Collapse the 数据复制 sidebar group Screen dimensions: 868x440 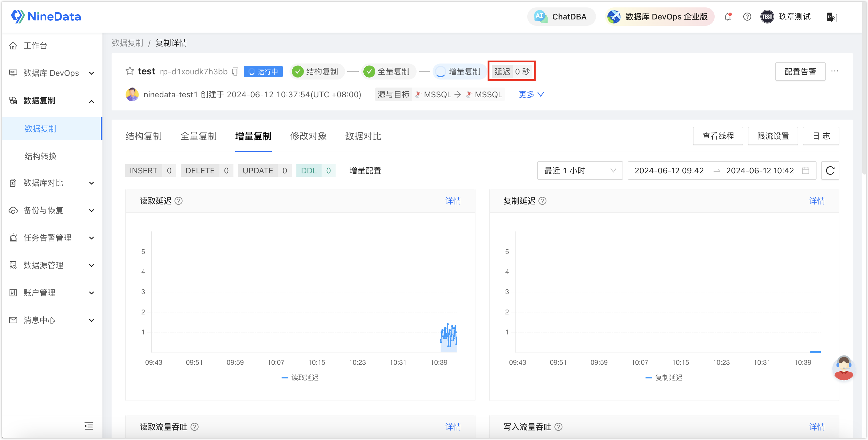point(52,100)
